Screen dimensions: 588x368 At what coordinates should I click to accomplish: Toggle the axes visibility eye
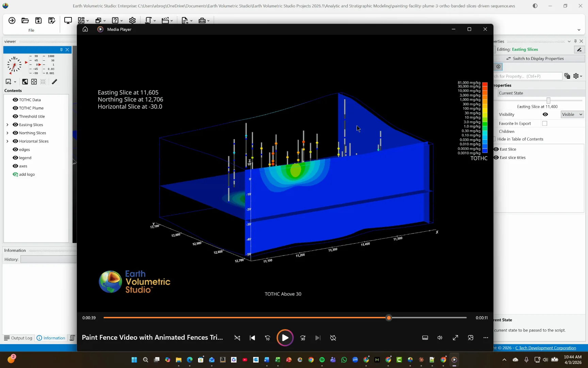(15, 166)
